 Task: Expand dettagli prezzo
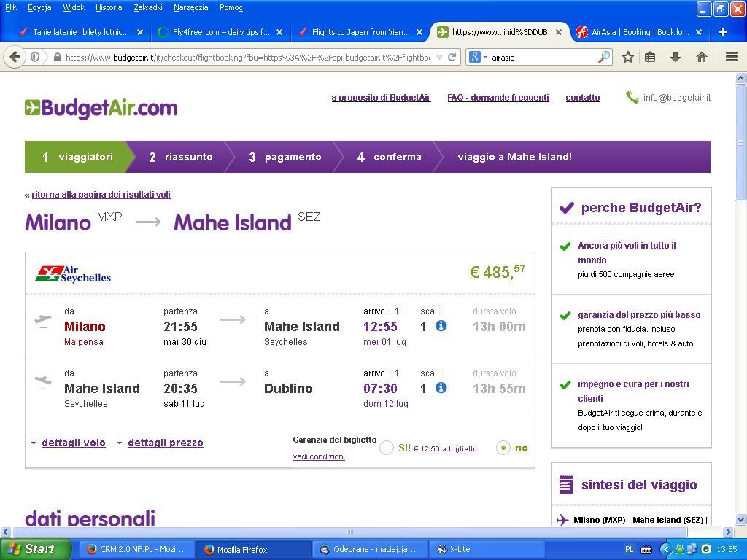(x=166, y=443)
